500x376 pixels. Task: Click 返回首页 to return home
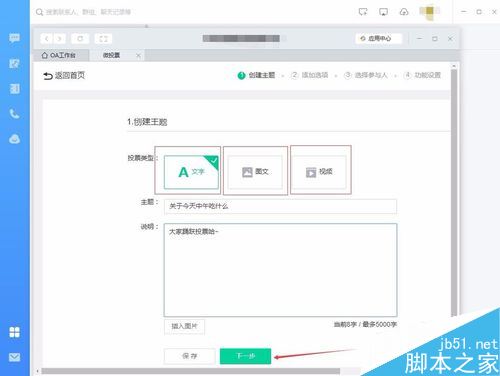point(64,75)
